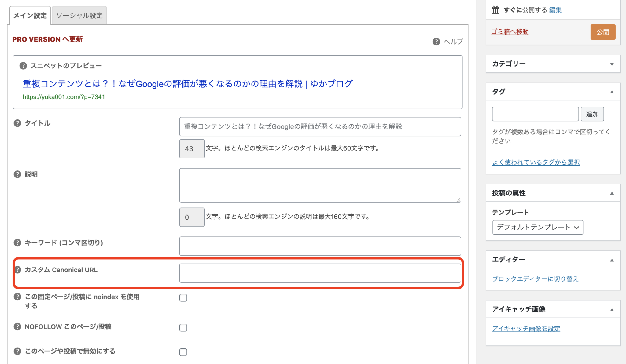Click the help icon beside 説明 label
This screenshot has height=364, width=626.
17,174
